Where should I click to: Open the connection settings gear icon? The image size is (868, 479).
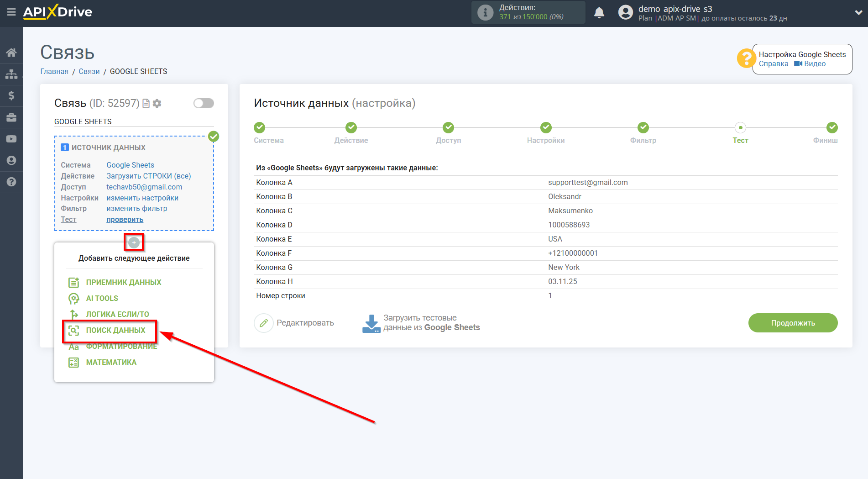coord(157,104)
